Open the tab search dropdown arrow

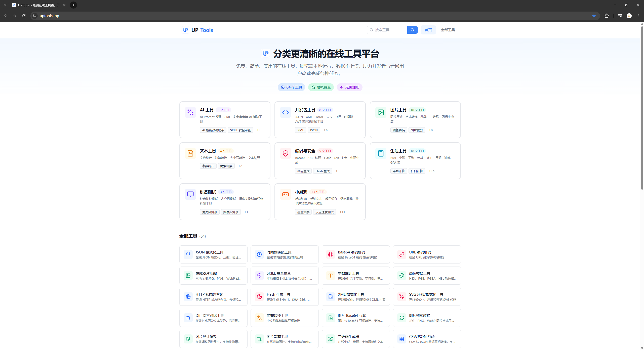pos(5,5)
